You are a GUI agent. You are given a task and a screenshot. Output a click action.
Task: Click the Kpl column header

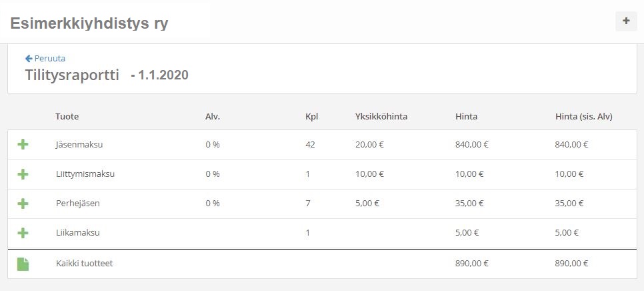click(311, 117)
